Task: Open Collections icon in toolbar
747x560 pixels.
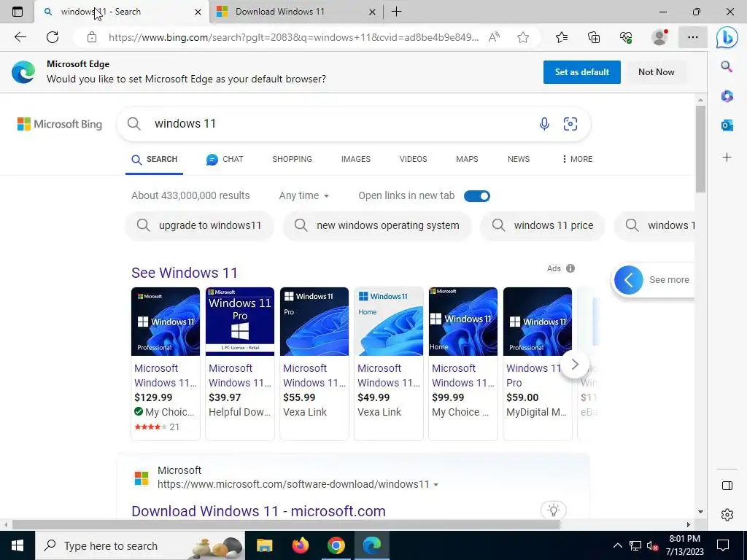Action: point(594,37)
